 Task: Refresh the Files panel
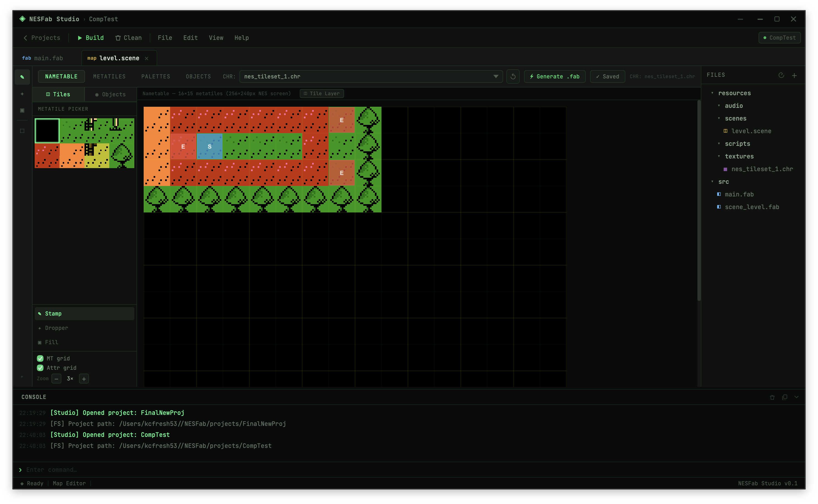coord(781,75)
